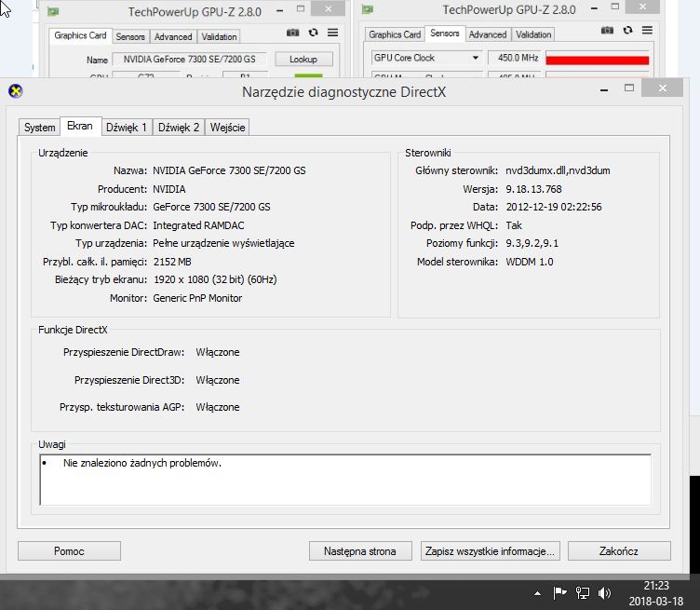Click feature levels 9.3,9.2,9.1 text
This screenshot has height=610, width=700.
click(x=532, y=243)
